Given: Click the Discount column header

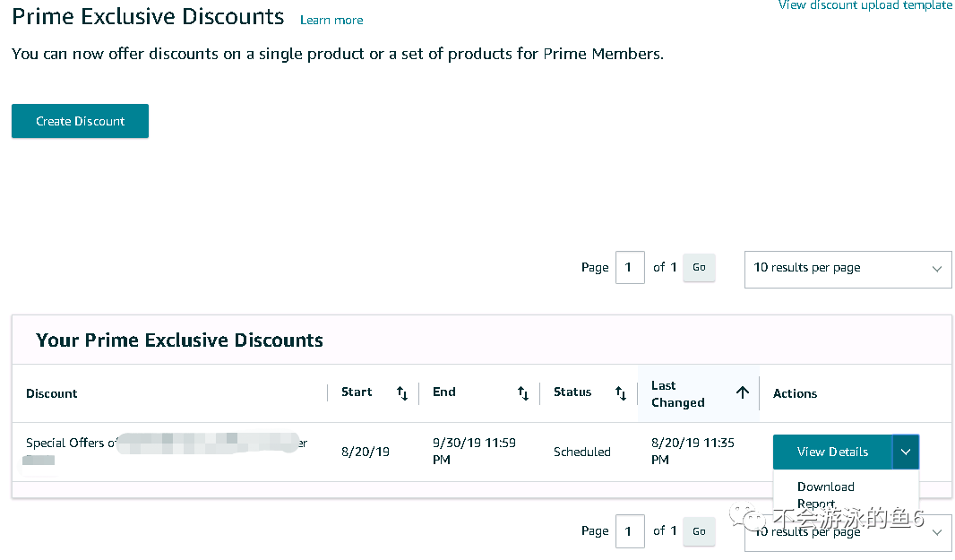Looking at the screenshot, I should 52,393.
